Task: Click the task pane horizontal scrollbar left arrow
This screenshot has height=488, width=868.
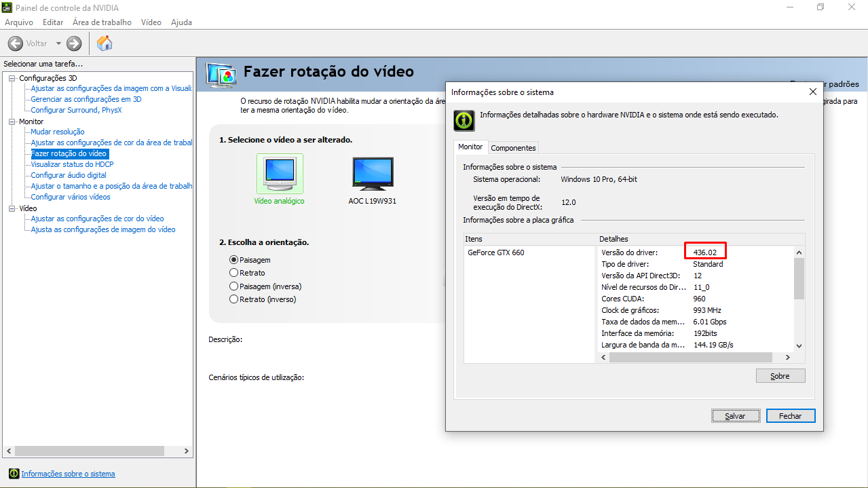Action: 9,451
